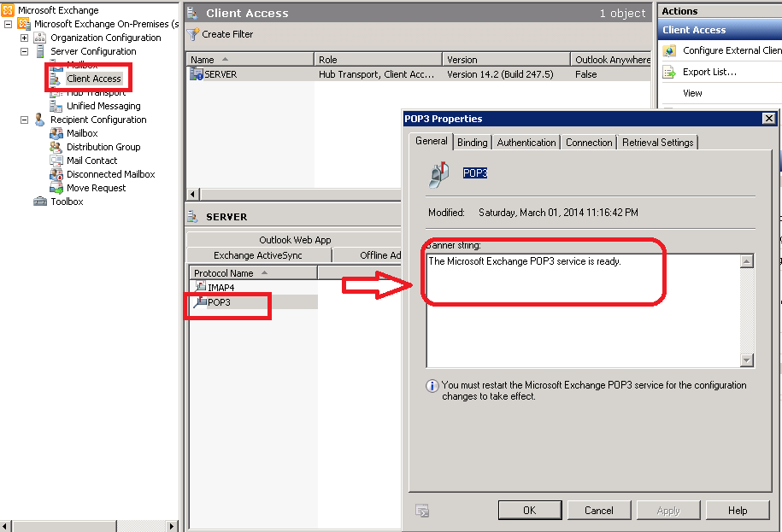
Task: Select the Mail Contact tree icon
Action: click(x=56, y=161)
